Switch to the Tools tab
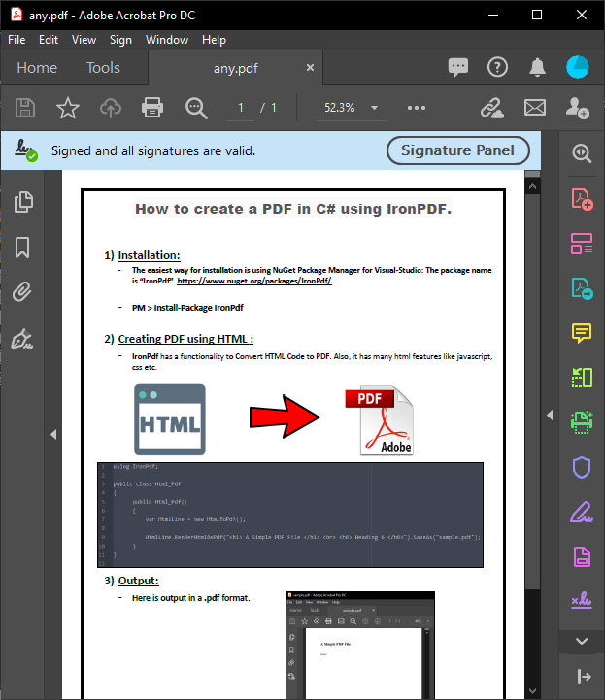The image size is (605, 700). click(103, 68)
